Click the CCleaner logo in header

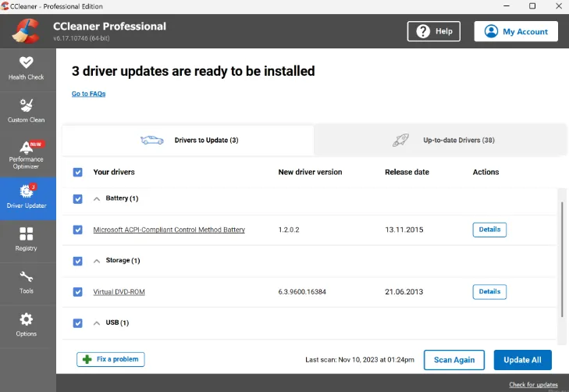point(26,31)
